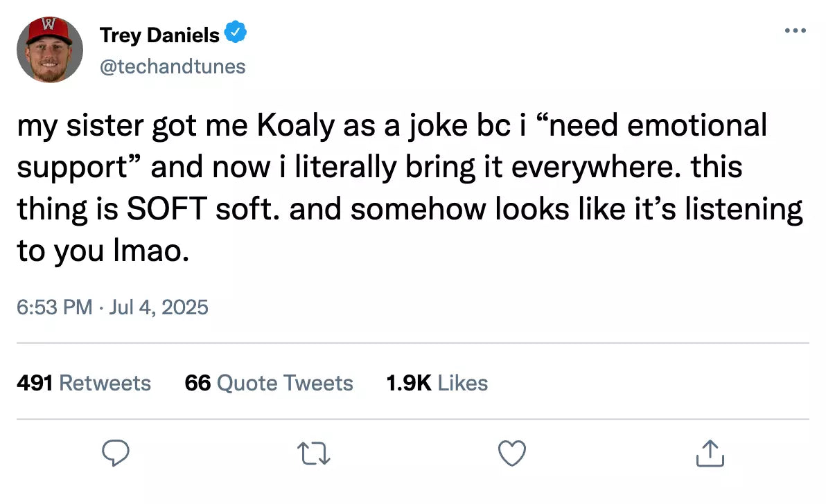Open the three-dot more options menu

pyautogui.click(x=795, y=31)
